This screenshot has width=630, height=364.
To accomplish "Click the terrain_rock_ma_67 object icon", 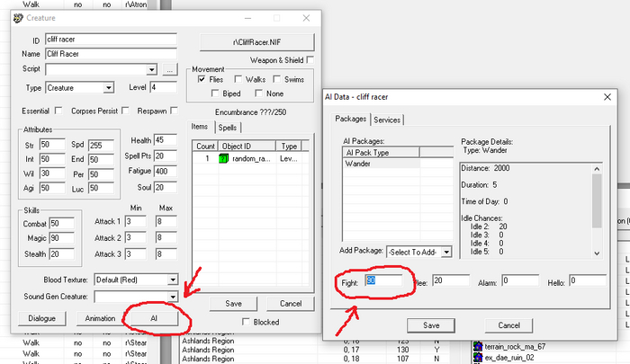I will (477, 346).
